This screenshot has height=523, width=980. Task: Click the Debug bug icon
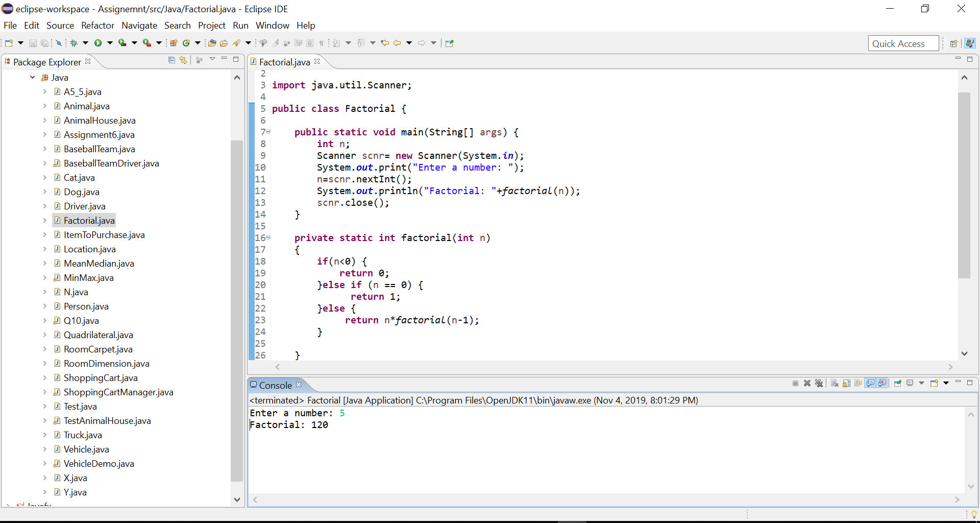point(73,43)
